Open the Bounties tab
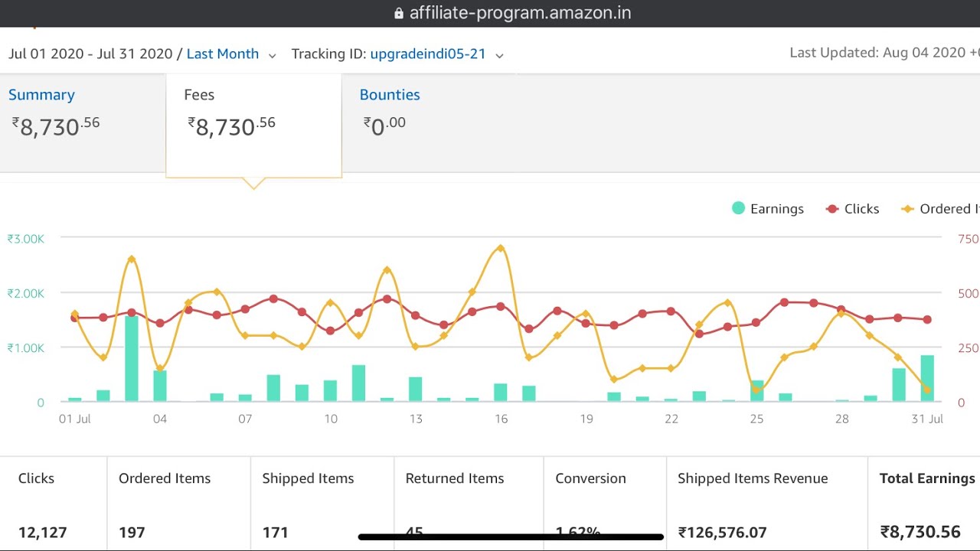Viewport: 980px width, 551px height. (390, 95)
